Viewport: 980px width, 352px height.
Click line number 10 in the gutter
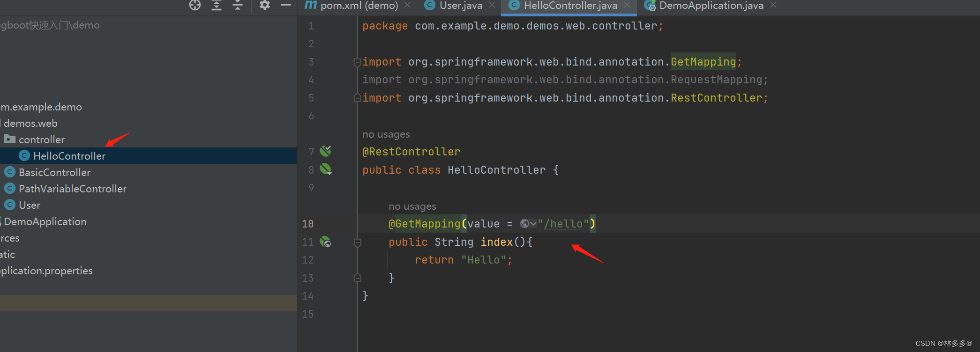coord(307,224)
